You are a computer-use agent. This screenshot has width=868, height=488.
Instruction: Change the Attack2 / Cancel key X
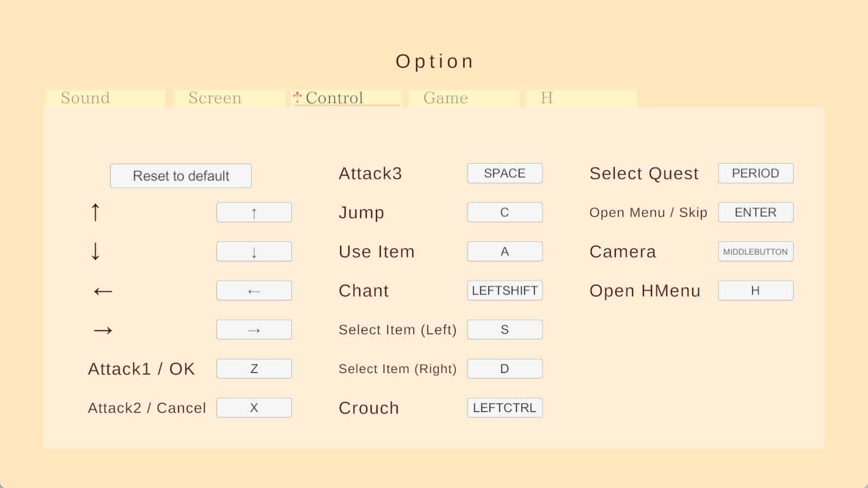[254, 408]
